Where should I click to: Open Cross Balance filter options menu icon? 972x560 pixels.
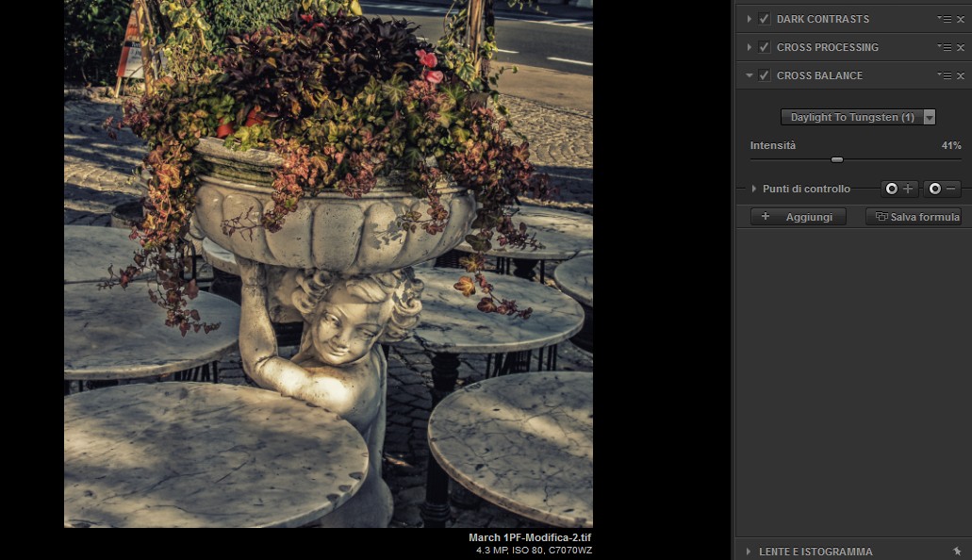click(945, 75)
